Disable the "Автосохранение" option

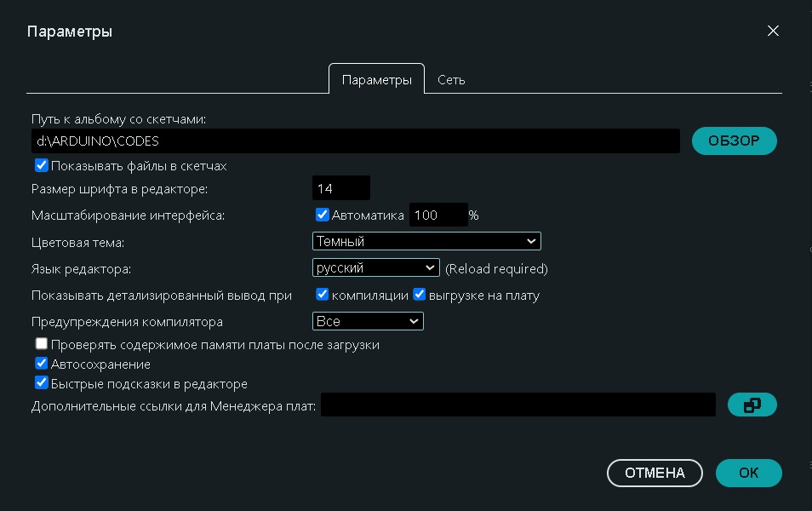pos(41,363)
